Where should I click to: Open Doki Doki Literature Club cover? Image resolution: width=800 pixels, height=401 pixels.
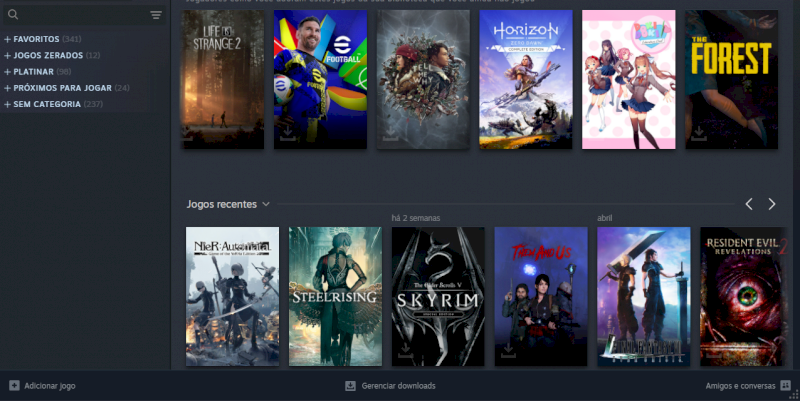point(629,80)
